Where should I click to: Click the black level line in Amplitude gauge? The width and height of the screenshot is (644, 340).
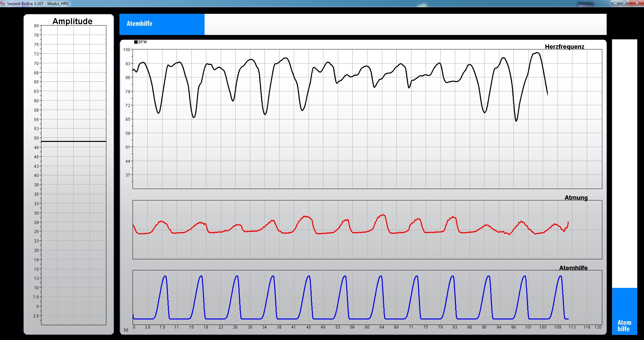pyautogui.click(x=73, y=141)
